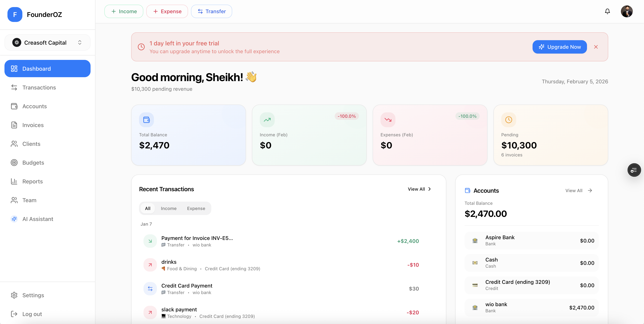The width and height of the screenshot is (644, 324).
Task: Keep the All filter selected
Action: click(148, 208)
